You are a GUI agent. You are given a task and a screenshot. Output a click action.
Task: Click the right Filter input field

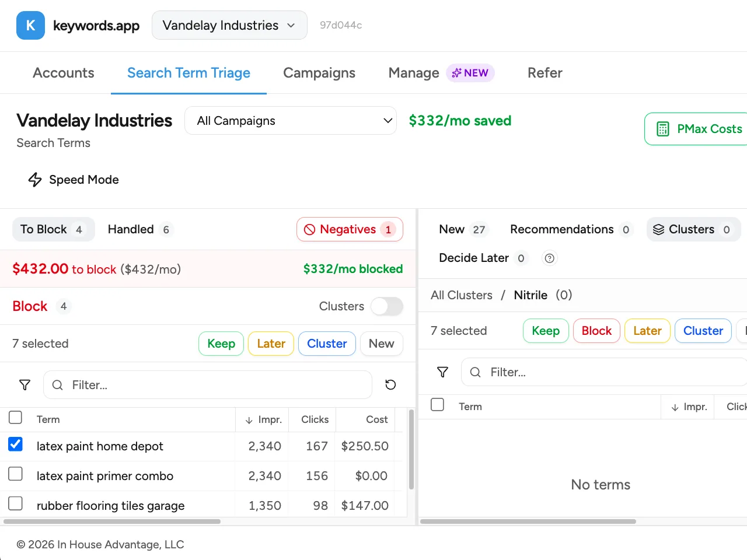(x=604, y=372)
